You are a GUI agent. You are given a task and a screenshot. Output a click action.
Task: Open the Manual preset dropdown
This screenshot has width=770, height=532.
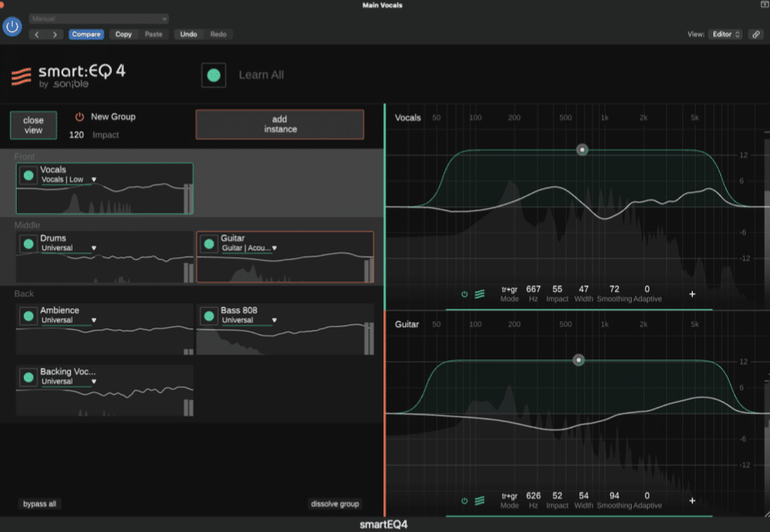[x=99, y=18]
